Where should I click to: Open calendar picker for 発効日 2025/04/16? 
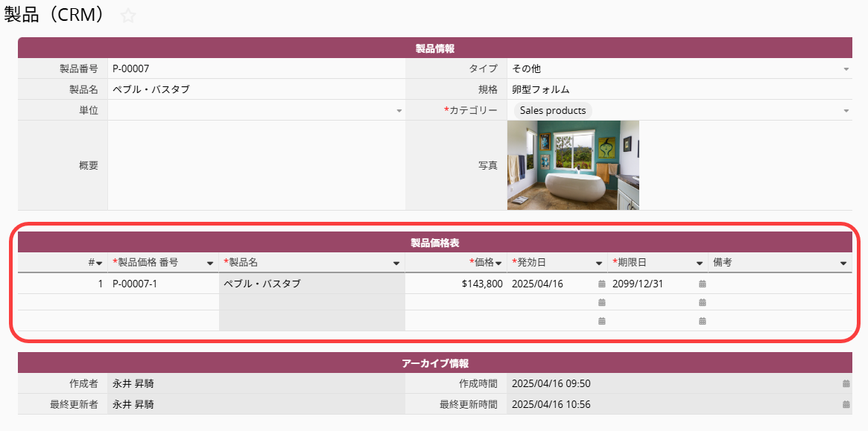(601, 284)
